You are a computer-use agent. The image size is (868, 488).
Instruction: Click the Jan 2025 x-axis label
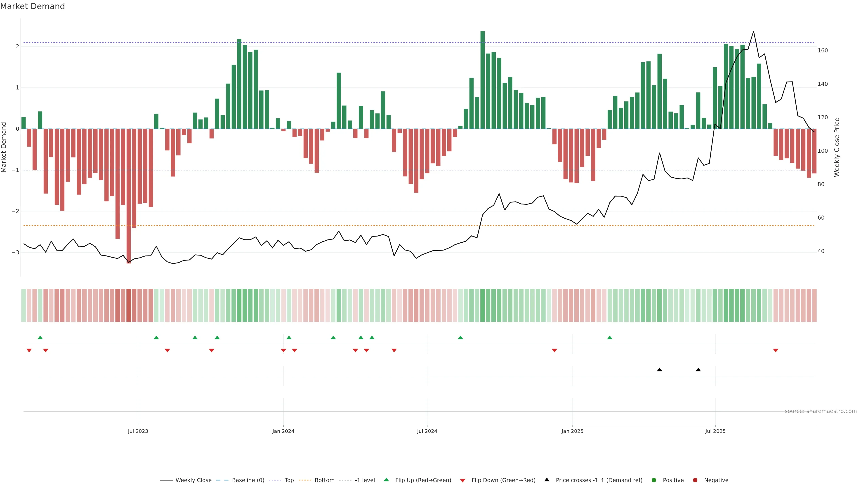point(572,431)
